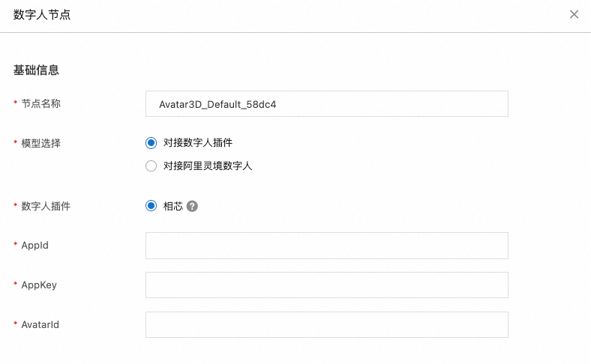Choose the 对接阿里灵境数字人 radio option

(151, 166)
